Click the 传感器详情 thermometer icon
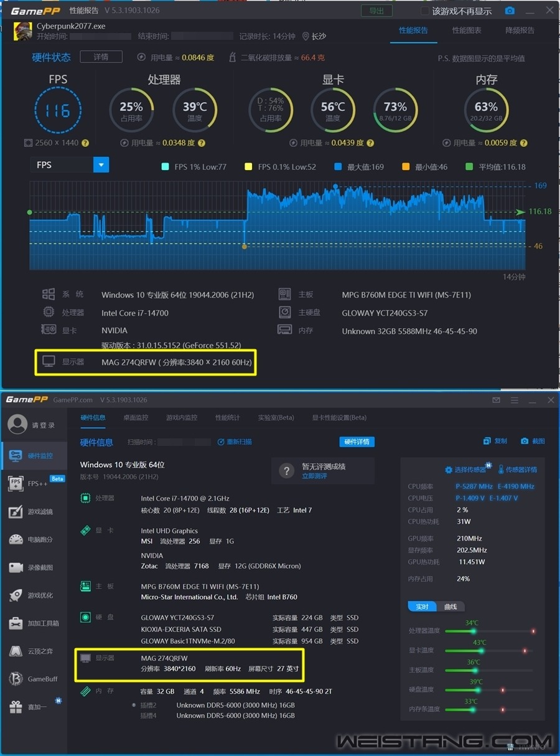The image size is (560, 756). [x=500, y=470]
